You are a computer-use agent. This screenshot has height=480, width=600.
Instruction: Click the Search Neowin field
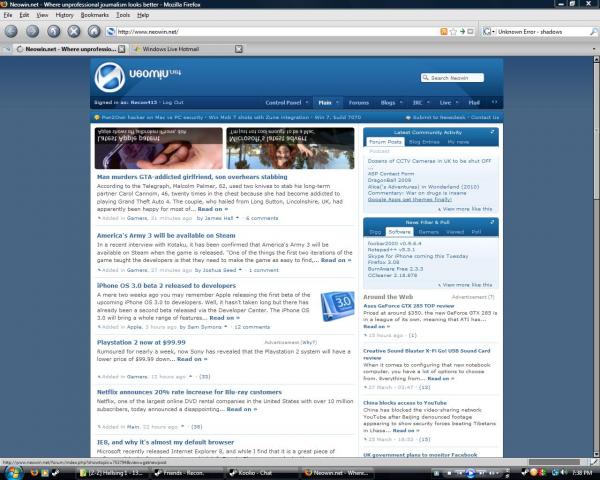(x=452, y=78)
